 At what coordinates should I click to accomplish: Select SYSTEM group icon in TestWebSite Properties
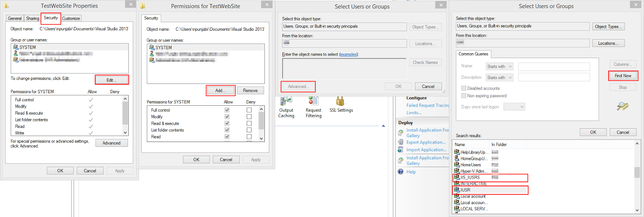(x=16, y=47)
